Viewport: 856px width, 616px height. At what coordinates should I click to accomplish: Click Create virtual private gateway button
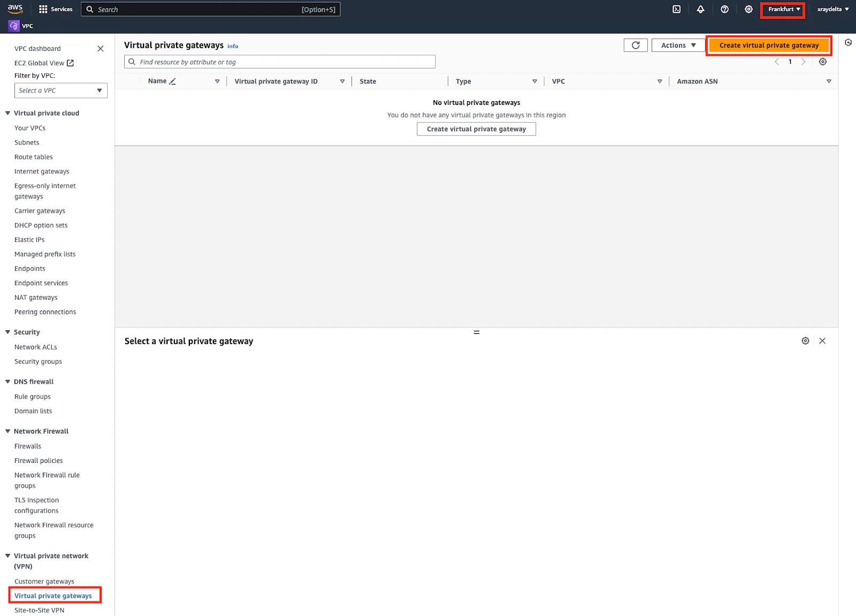tap(769, 45)
